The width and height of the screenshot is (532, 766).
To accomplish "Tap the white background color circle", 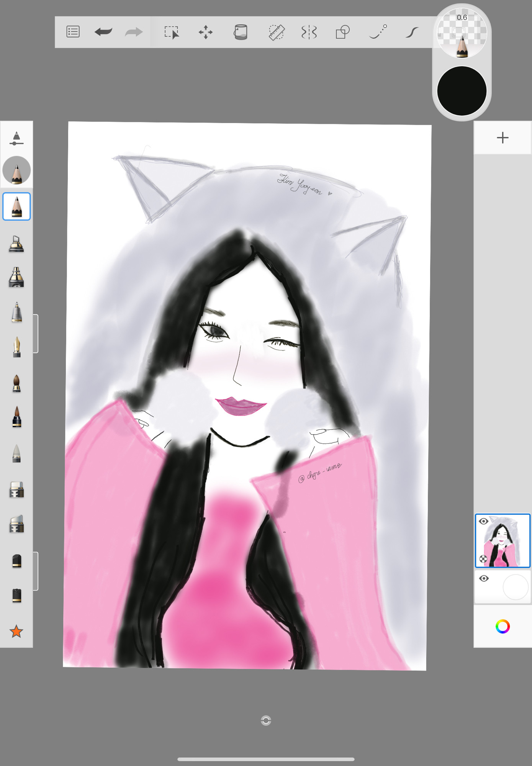I will pyautogui.click(x=516, y=587).
